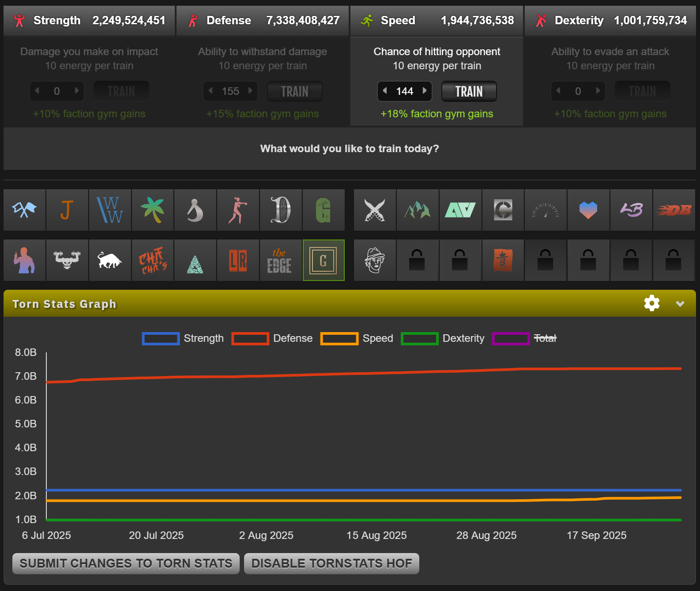Select the Dexterity stat header
The image size is (700, 591).
pyautogui.click(x=610, y=20)
